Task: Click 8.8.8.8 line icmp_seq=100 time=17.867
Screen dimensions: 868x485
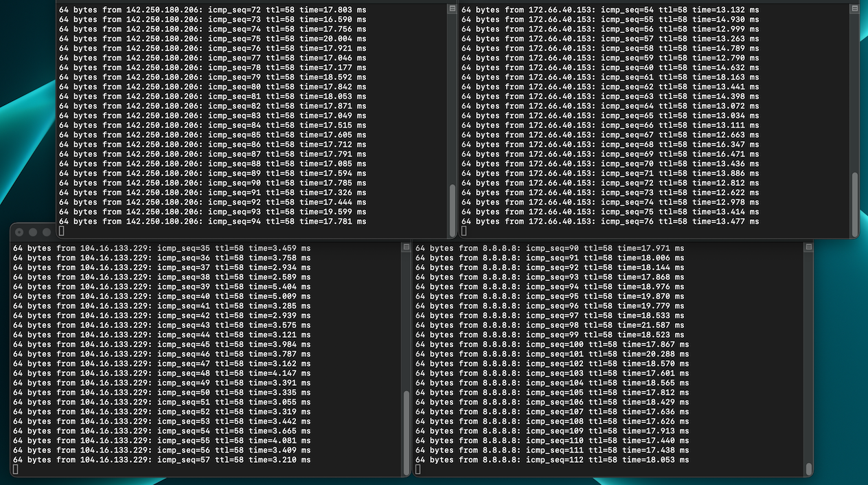Action: 552,344
